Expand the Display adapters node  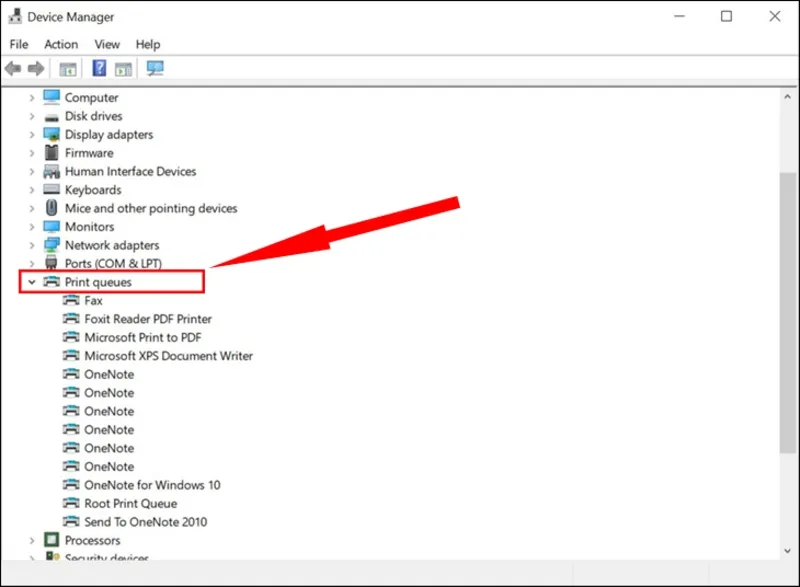(32, 135)
